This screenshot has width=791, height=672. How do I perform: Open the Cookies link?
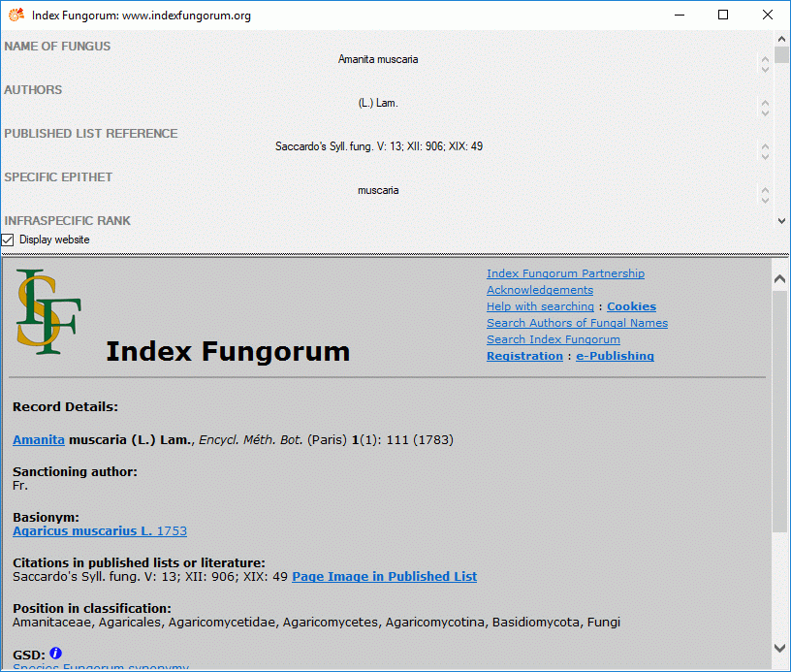632,306
